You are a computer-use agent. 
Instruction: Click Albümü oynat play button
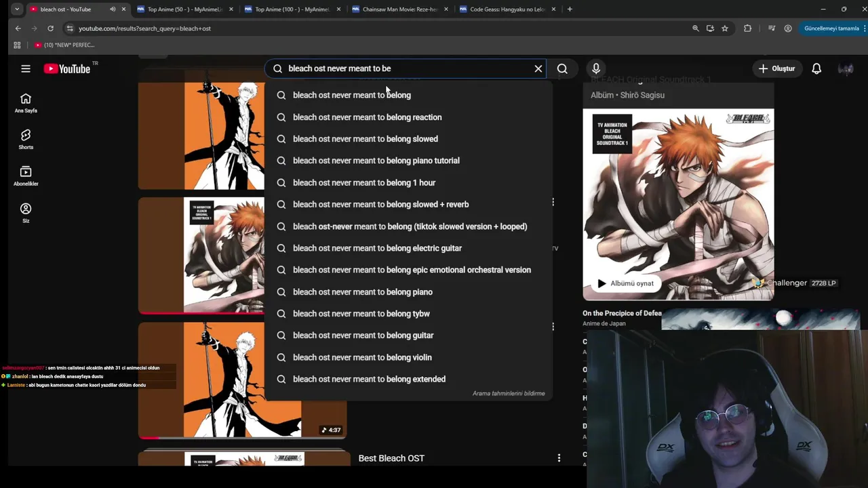coord(625,283)
